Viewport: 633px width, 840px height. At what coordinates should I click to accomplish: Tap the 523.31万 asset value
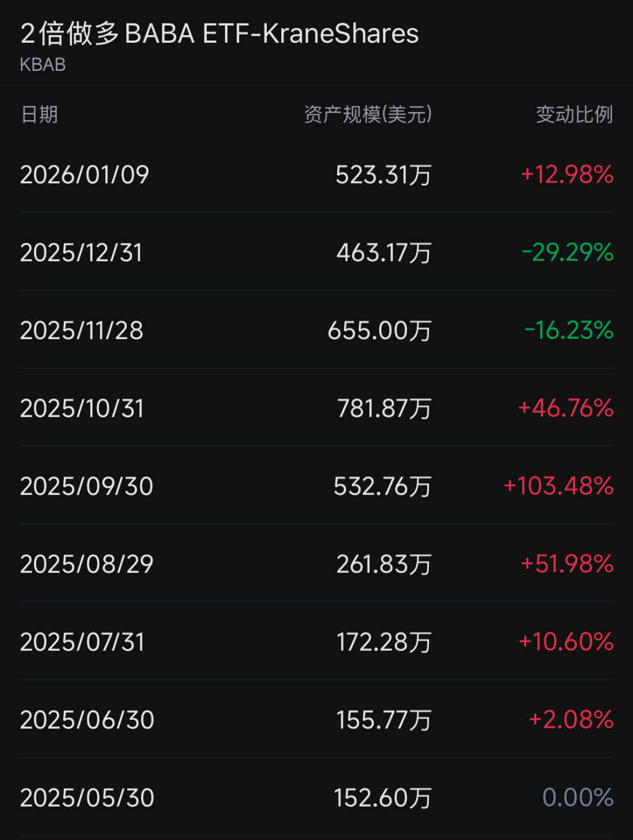383,175
